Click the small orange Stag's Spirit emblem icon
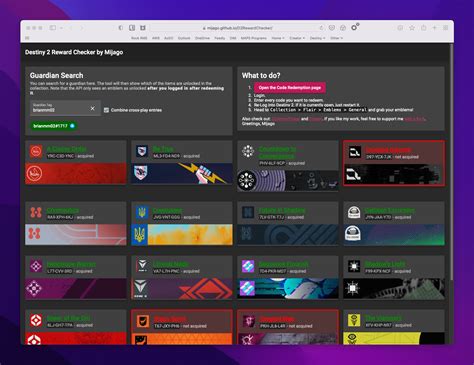The image size is (474, 365). click(143, 321)
